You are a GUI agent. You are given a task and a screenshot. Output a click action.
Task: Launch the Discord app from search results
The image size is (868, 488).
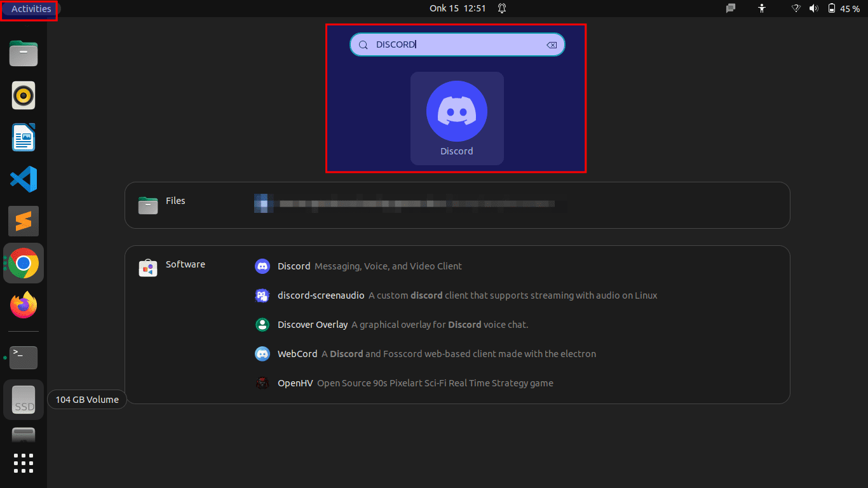click(x=457, y=118)
